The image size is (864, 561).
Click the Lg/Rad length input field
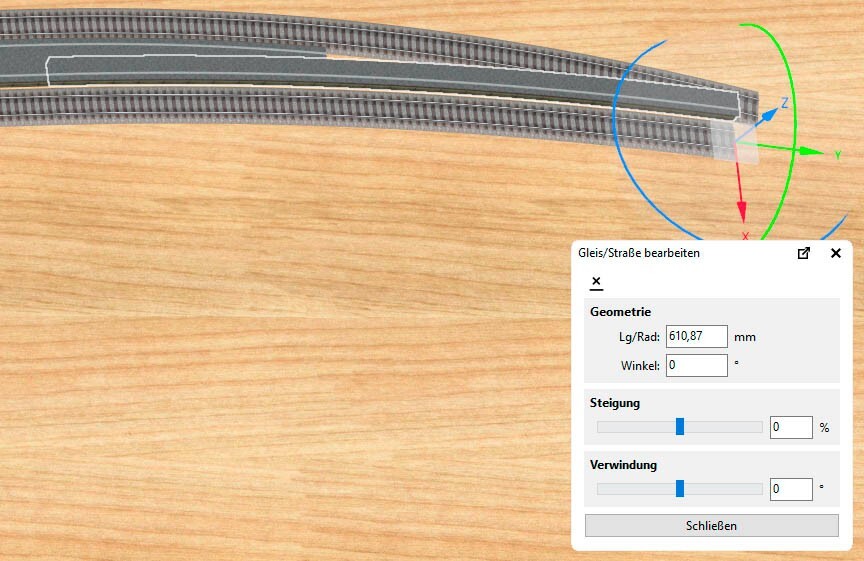[696, 336]
